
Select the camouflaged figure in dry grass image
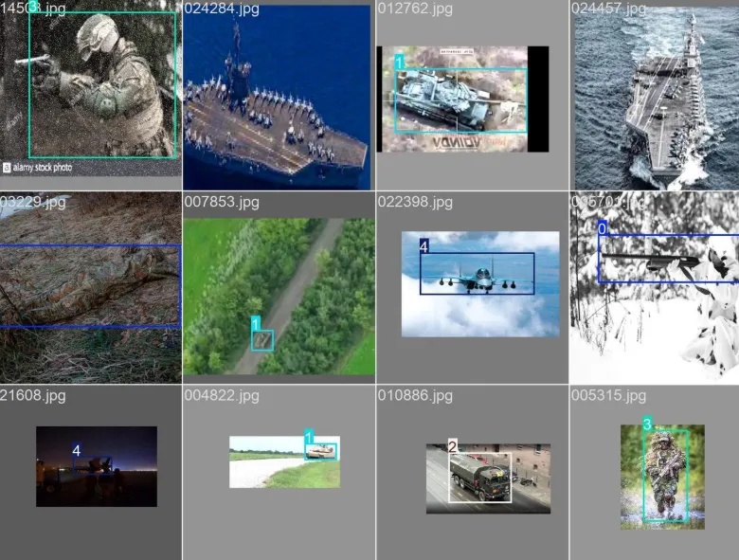tap(91, 287)
